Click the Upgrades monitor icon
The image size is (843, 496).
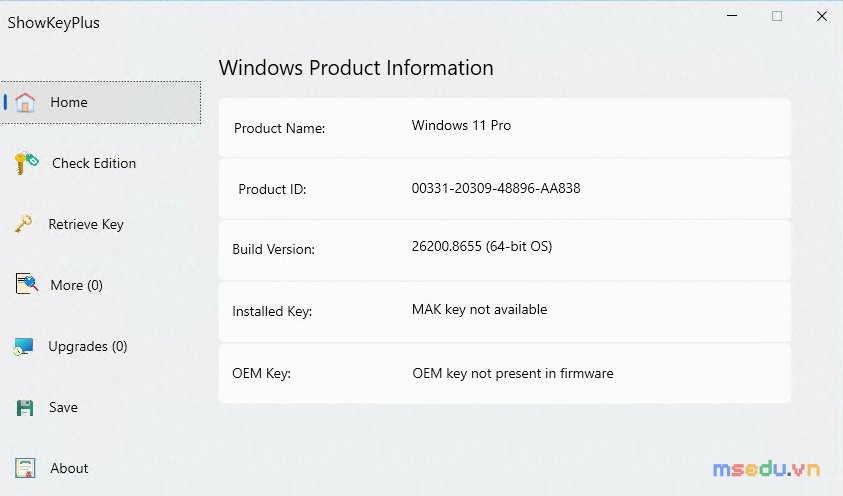[x=24, y=346]
